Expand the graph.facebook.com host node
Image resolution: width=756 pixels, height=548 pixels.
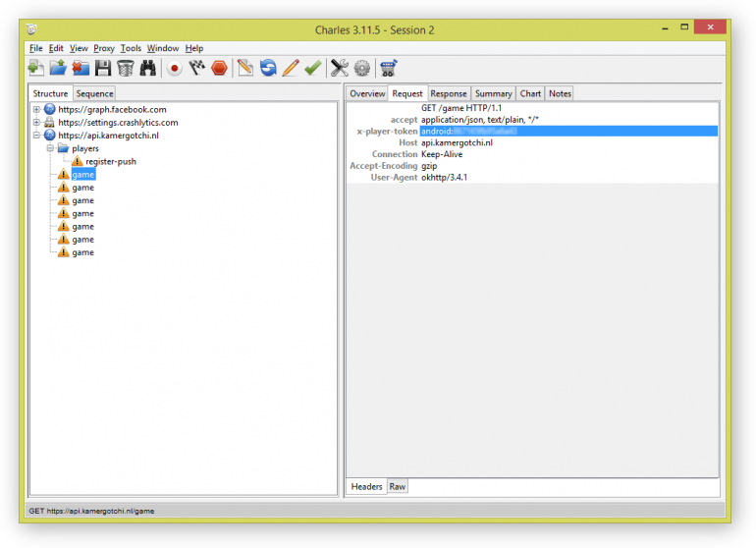(x=36, y=110)
